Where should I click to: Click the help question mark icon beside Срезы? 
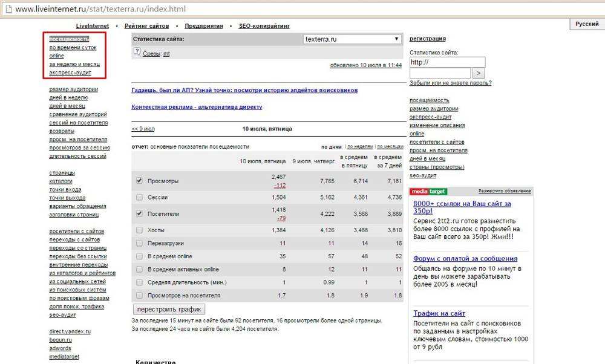[137, 53]
